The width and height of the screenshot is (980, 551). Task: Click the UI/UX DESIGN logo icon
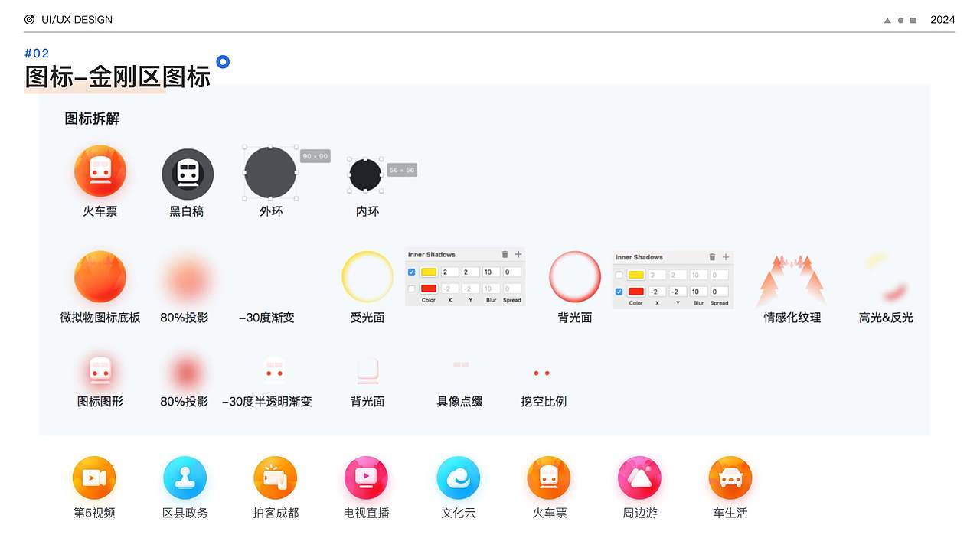pyautogui.click(x=30, y=19)
